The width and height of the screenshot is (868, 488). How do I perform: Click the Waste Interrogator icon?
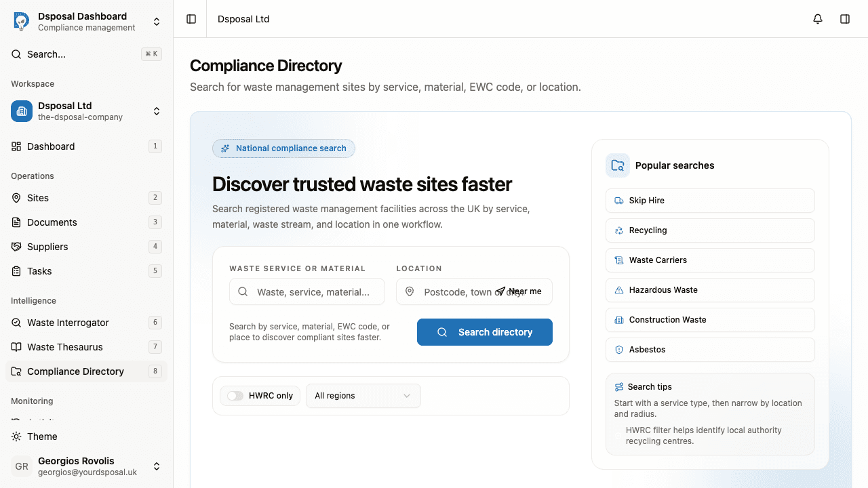16,322
